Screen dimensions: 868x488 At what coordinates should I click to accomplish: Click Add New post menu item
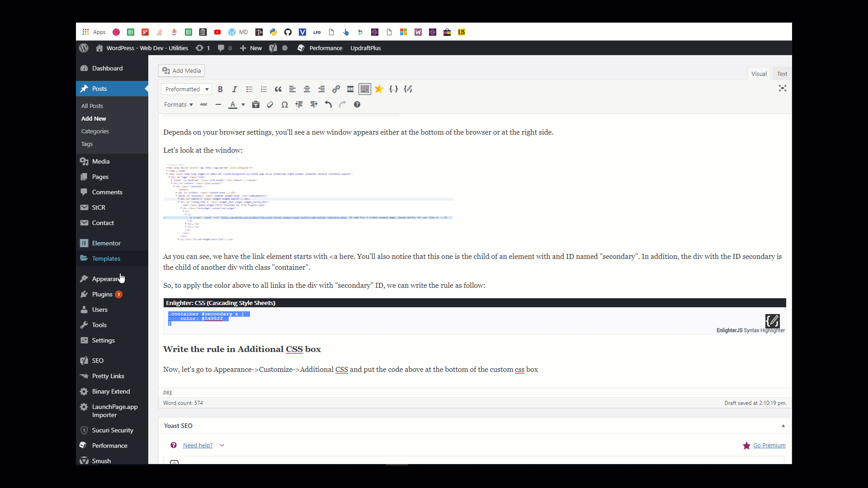pyautogui.click(x=94, y=118)
